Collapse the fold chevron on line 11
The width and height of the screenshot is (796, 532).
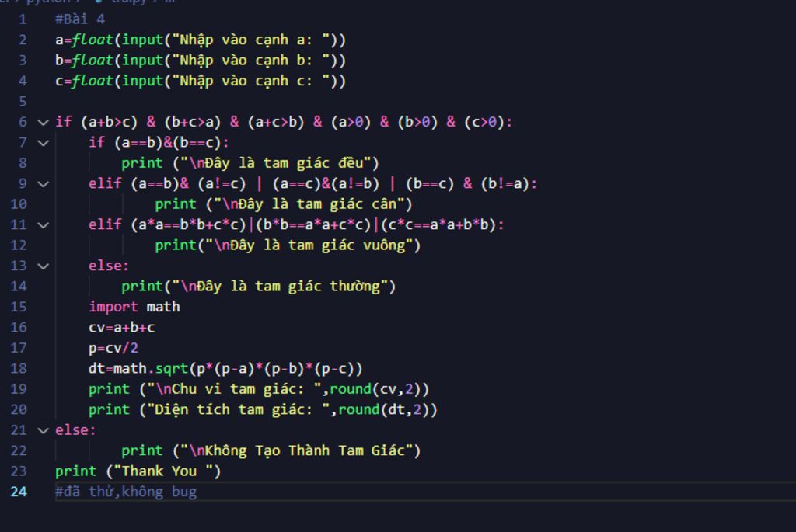click(x=44, y=225)
